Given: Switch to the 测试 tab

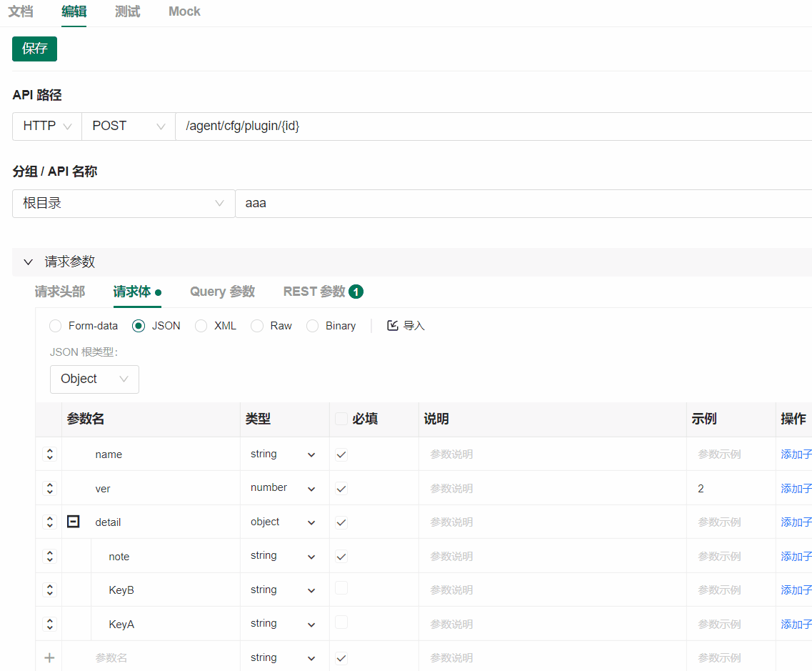Looking at the screenshot, I should pos(127,11).
